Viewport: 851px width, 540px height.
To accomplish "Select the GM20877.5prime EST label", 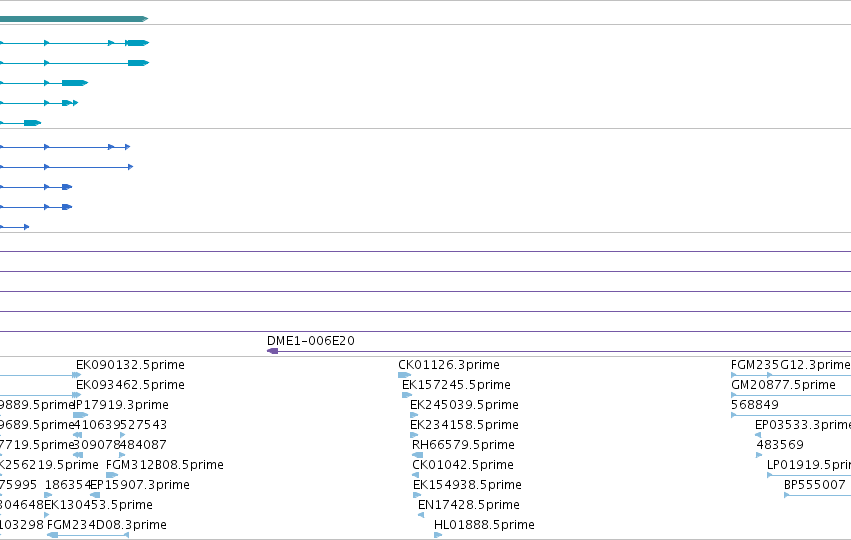I will [783, 385].
